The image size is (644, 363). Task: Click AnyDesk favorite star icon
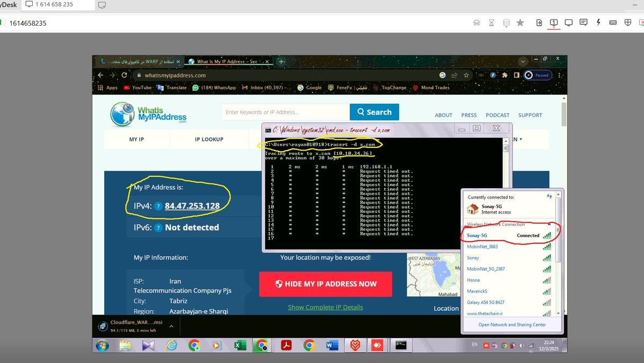[520, 23]
